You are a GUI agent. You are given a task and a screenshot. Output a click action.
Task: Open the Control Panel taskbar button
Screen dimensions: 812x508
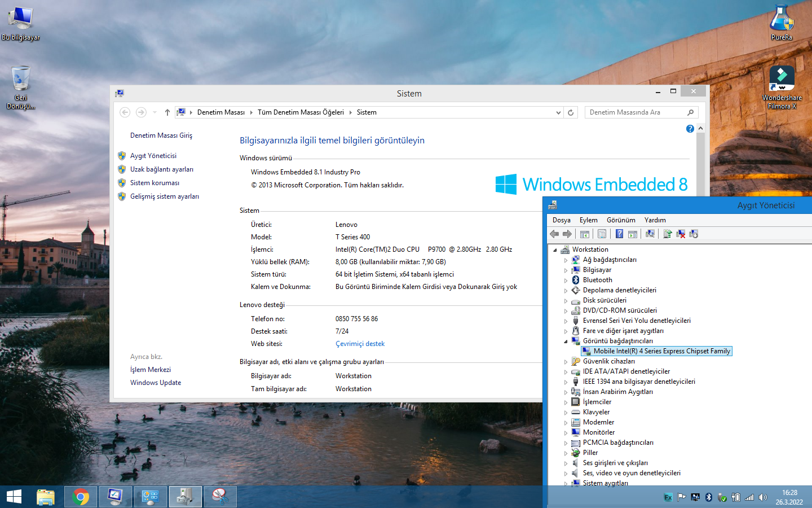(151, 497)
